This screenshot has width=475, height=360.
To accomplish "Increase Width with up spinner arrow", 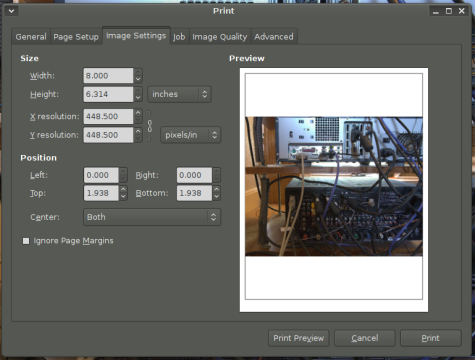I will tap(138, 72).
